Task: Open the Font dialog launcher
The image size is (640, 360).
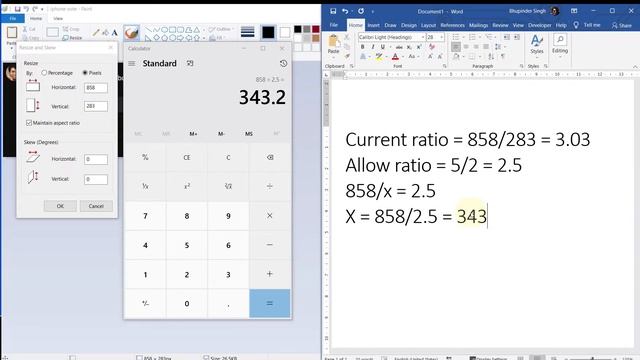Action: [x=444, y=66]
